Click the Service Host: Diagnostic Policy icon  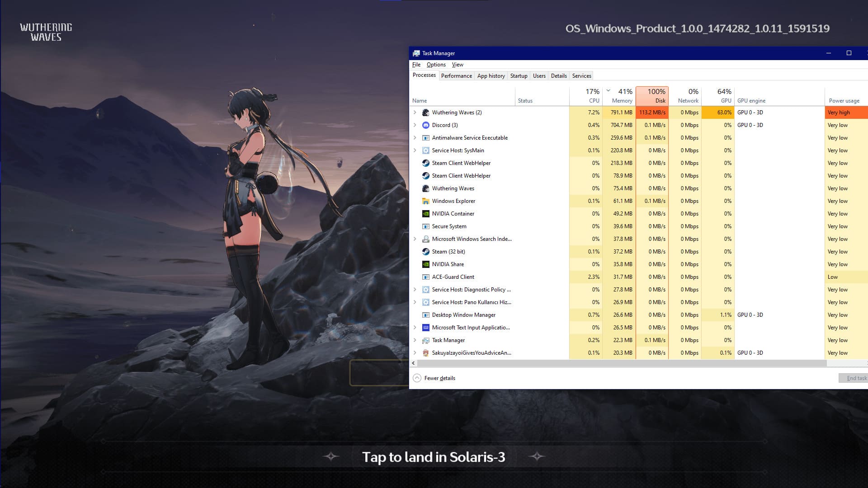[425, 290]
